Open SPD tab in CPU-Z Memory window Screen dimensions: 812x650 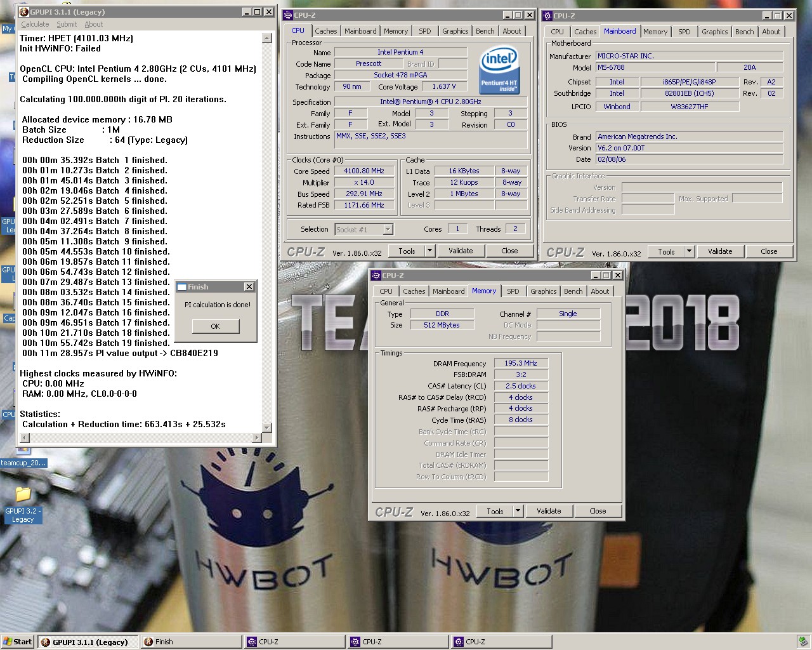point(513,291)
